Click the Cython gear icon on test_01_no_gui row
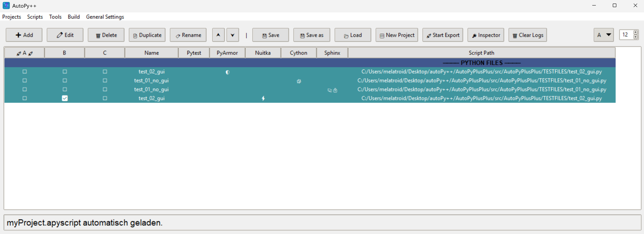 [x=299, y=81]
